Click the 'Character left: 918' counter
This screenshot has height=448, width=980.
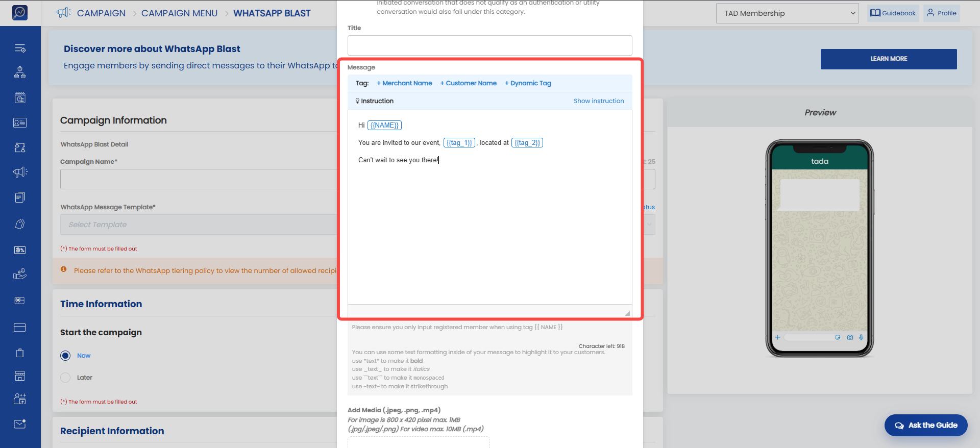click(602, 346)
